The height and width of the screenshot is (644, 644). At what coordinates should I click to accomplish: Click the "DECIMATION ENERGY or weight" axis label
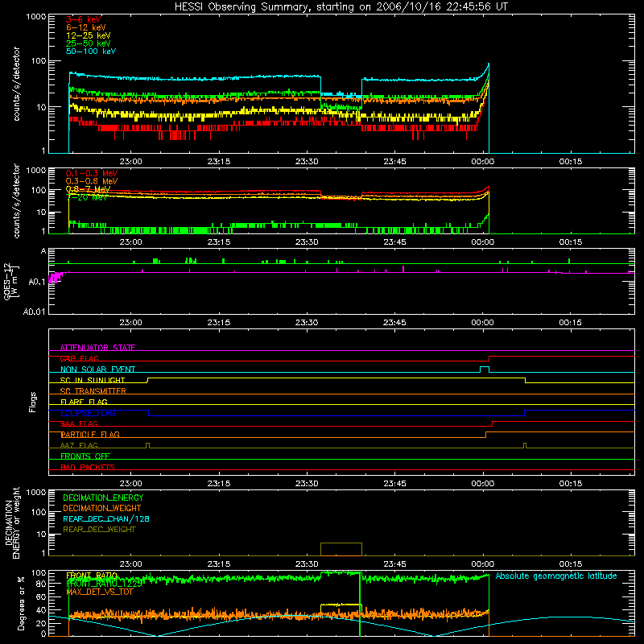12,522
